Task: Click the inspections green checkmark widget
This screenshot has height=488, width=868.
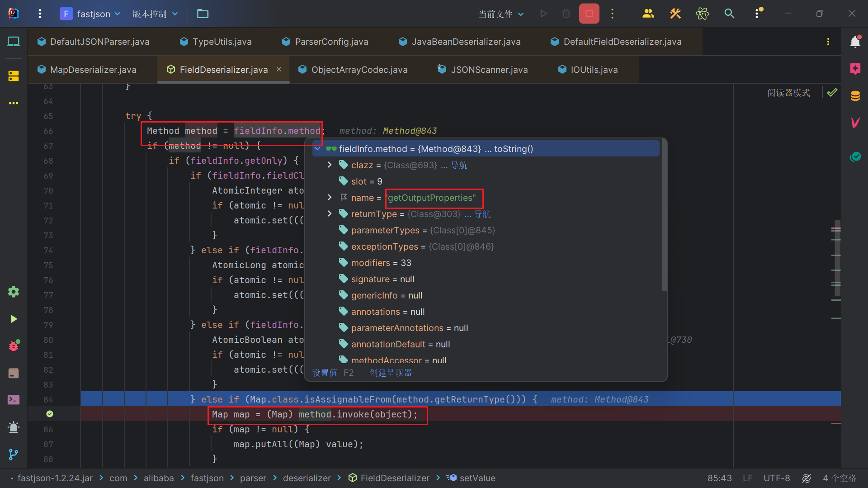Action: (832, 93)
